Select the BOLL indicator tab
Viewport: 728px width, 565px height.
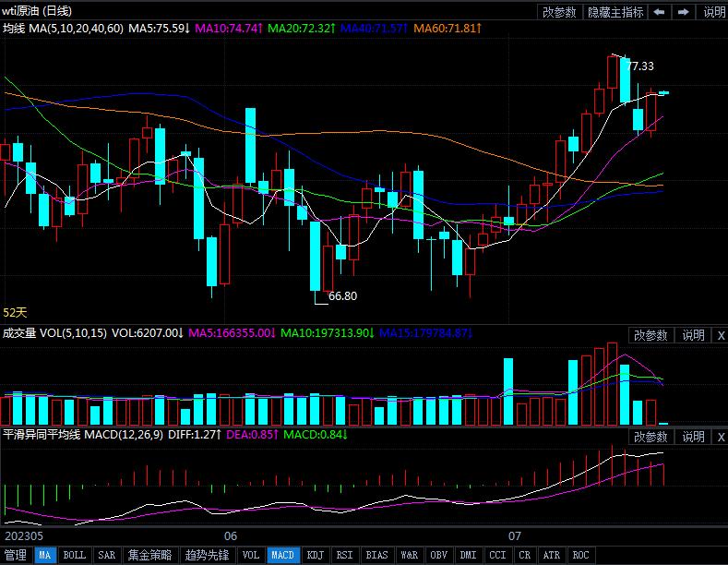coord(74,556)
